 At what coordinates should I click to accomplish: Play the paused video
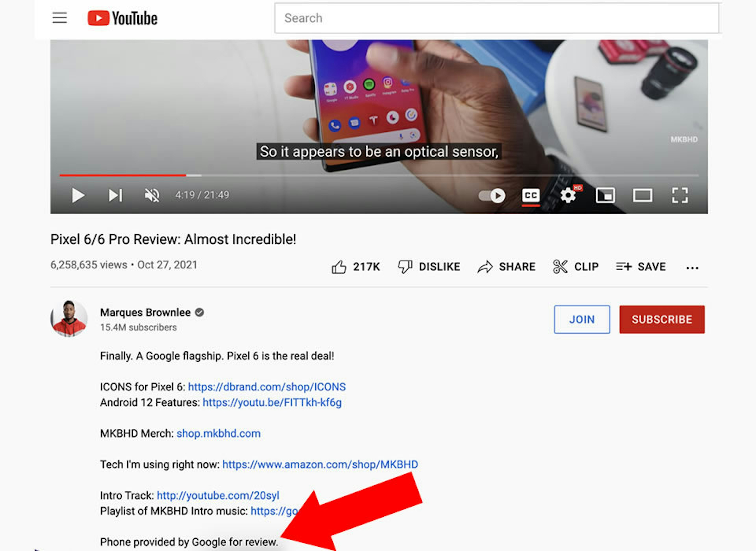[78, 195]
